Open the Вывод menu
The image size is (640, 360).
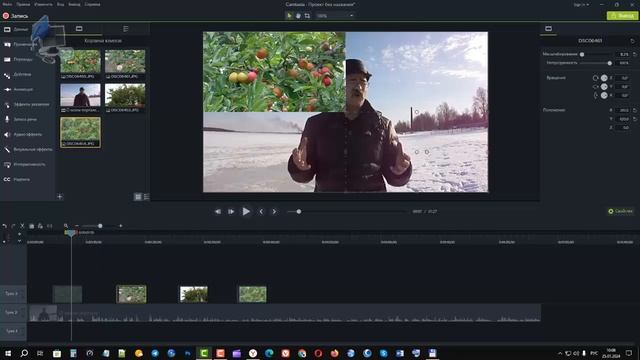point(74,4)
